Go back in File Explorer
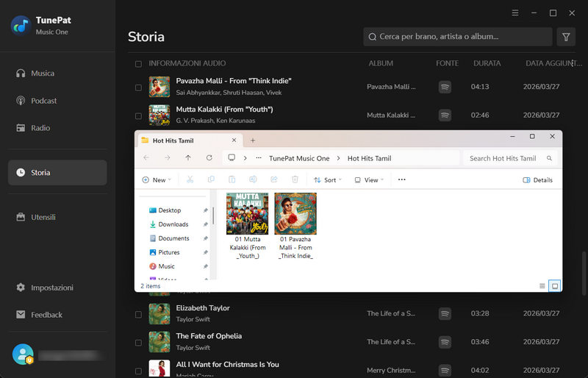Viewport: 588px width, 378px height. pyautogui.click(x=146, y=158)
